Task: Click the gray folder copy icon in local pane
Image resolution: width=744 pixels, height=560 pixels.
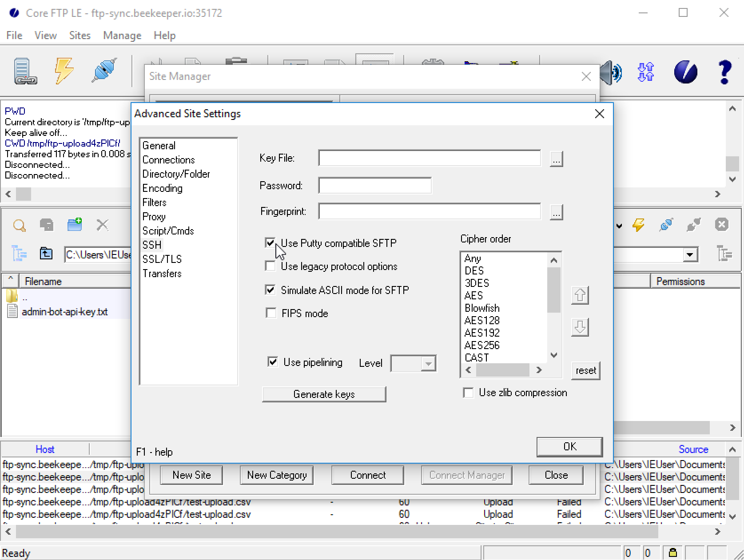Action: (47, 225)
